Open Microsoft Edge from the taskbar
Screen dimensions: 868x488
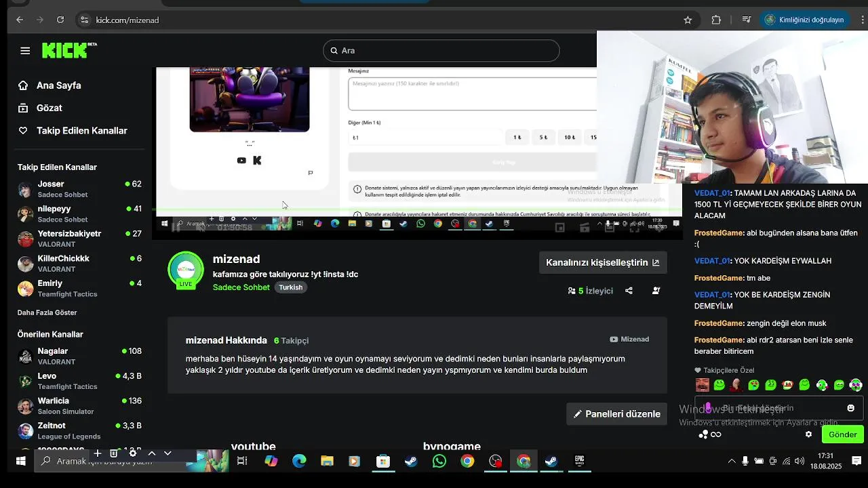coord(299,462)
